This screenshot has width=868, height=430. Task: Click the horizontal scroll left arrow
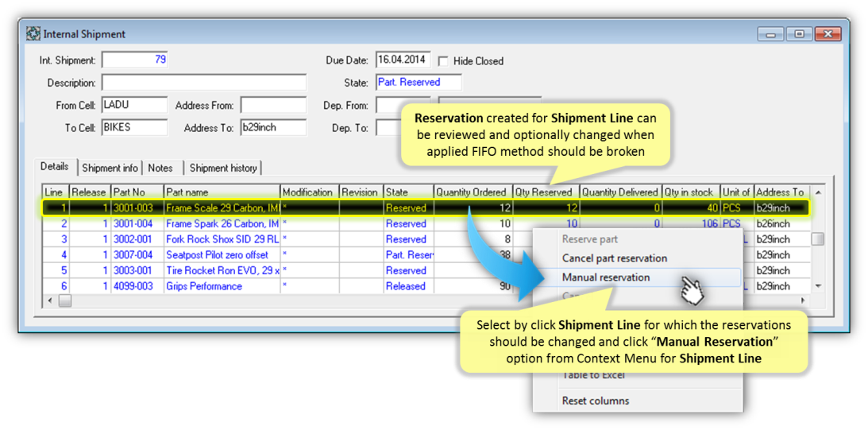click(51, 300)
